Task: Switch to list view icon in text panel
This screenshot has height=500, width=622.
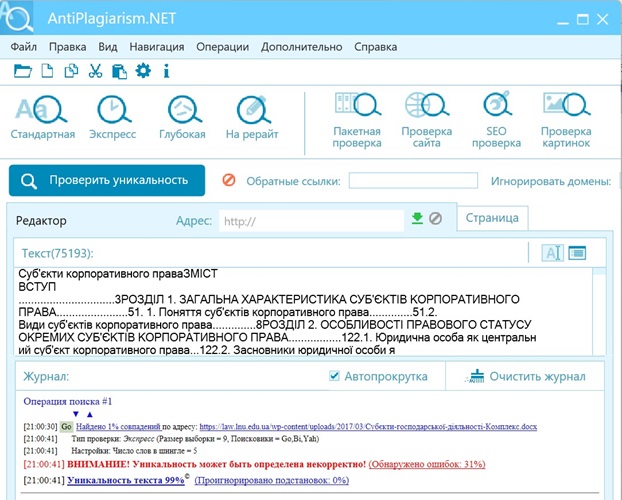Action: (577, 253)
